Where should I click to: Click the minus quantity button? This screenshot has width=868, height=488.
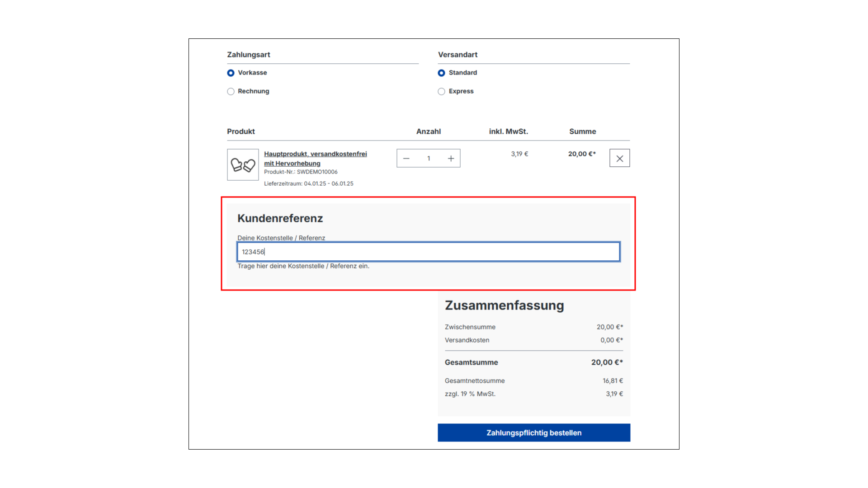(406, 159)
